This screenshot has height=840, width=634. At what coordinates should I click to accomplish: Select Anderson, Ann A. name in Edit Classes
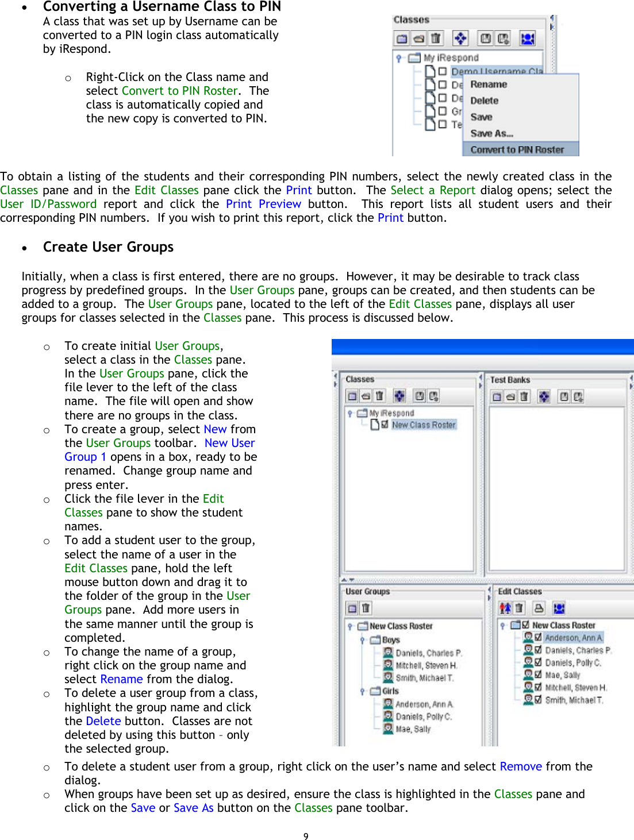tap(574, 637)
